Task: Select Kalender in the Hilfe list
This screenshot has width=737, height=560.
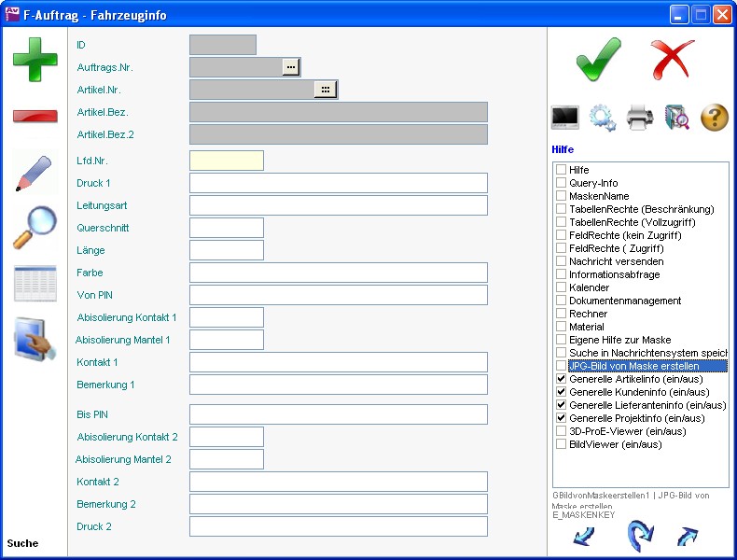Action: tap(589, 288)
